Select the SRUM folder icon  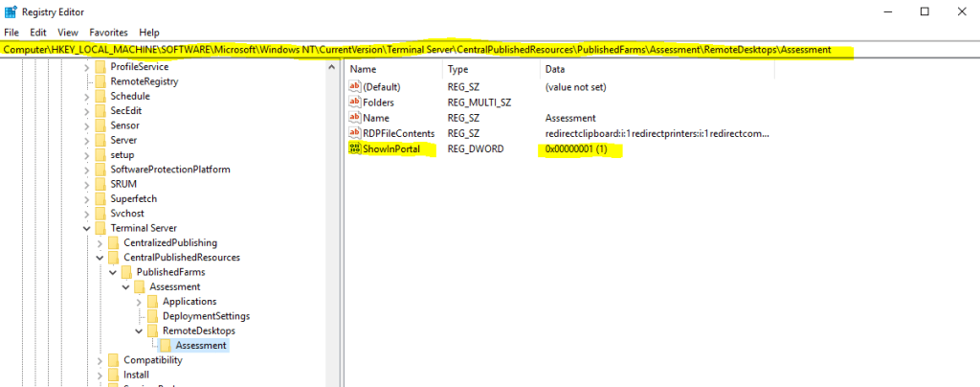(100, 185)
